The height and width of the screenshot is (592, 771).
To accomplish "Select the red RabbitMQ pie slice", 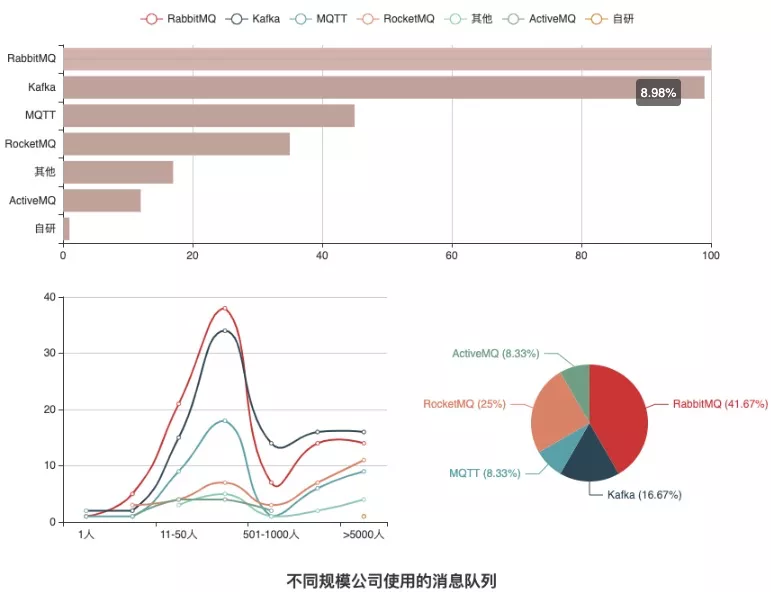I will tap(620, 413).
